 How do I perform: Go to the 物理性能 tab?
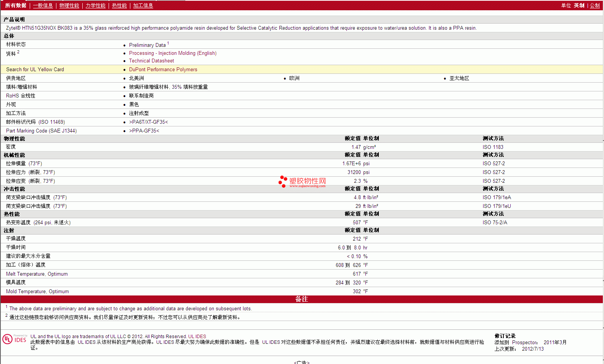(x=69, y=5)
